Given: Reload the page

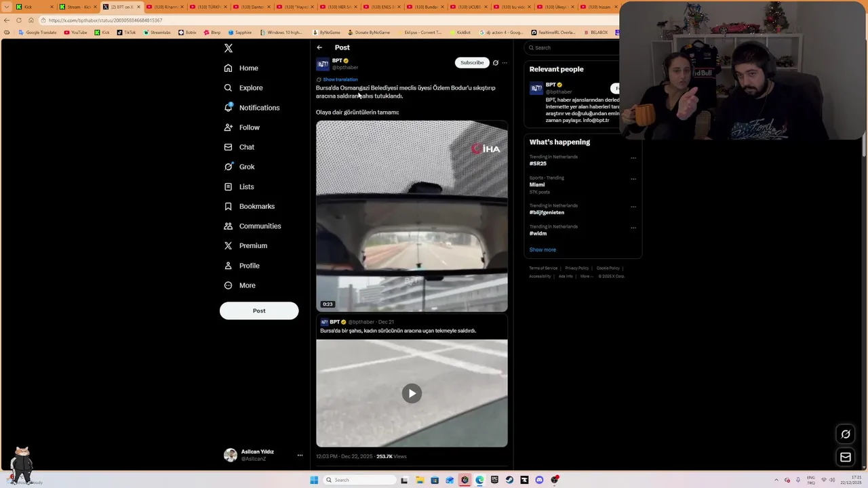Looking at the screenshot, I should (x=19, y=20).
